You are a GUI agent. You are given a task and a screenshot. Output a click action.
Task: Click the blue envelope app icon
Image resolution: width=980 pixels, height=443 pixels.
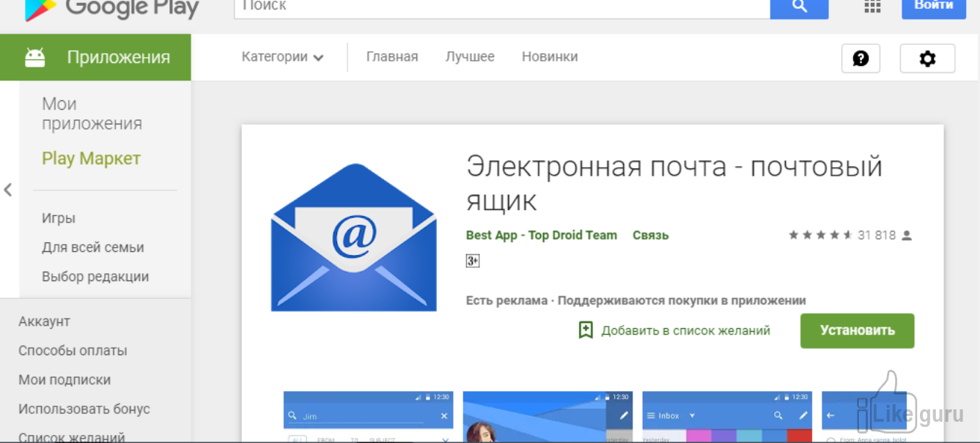[x=353, y=237]
